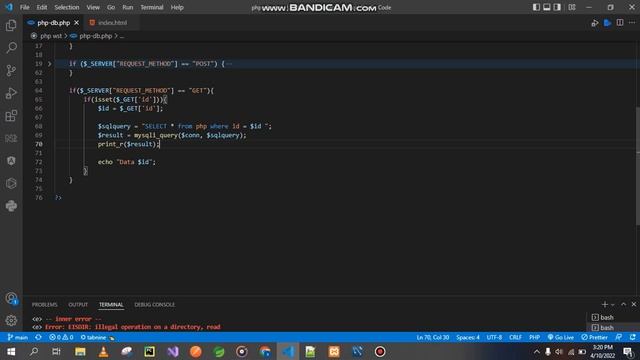Screen dimensions: 640x360
Task: Open the Accounts icon in activity bar
Action: click(x=11, y=298)
